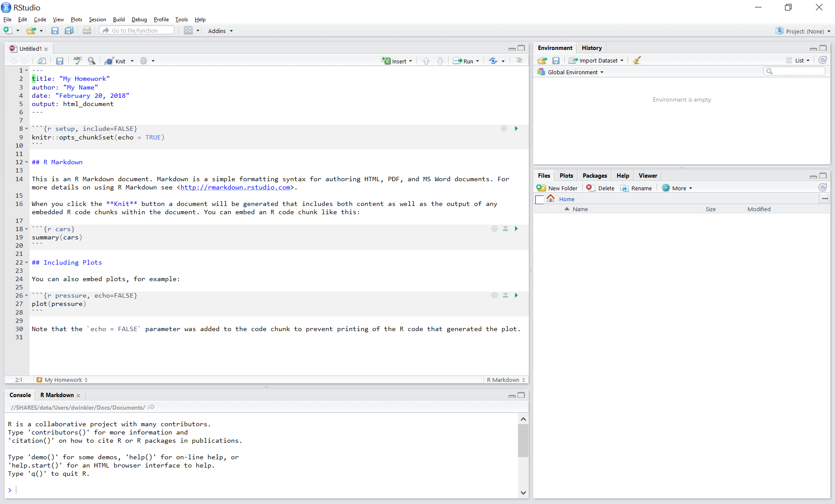835x504 pixels.
Task: Open the Import Dataset dropdown
Action: coord(597,60)
